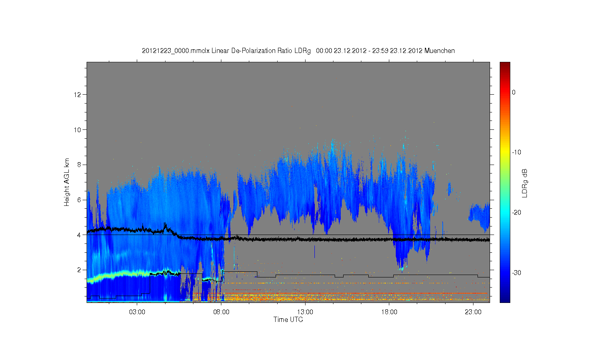Click the 13:00 time tick label

(305, 312)
